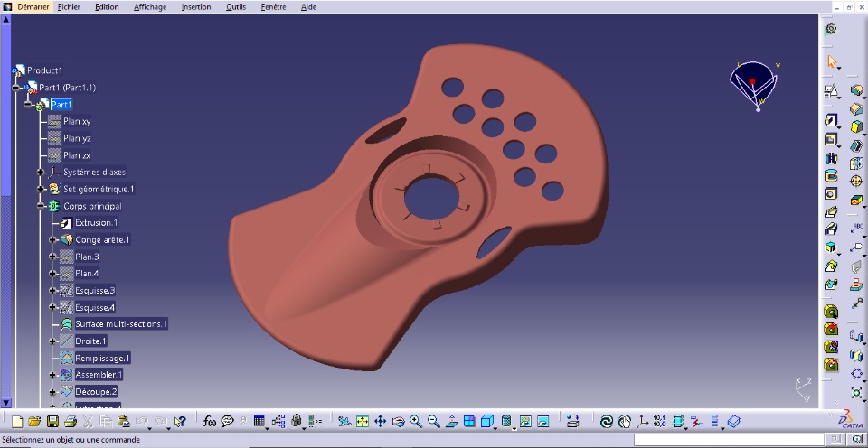Open the Affichage menu
This screenshot has height=448, width=868.
click(x=150, y=7)
